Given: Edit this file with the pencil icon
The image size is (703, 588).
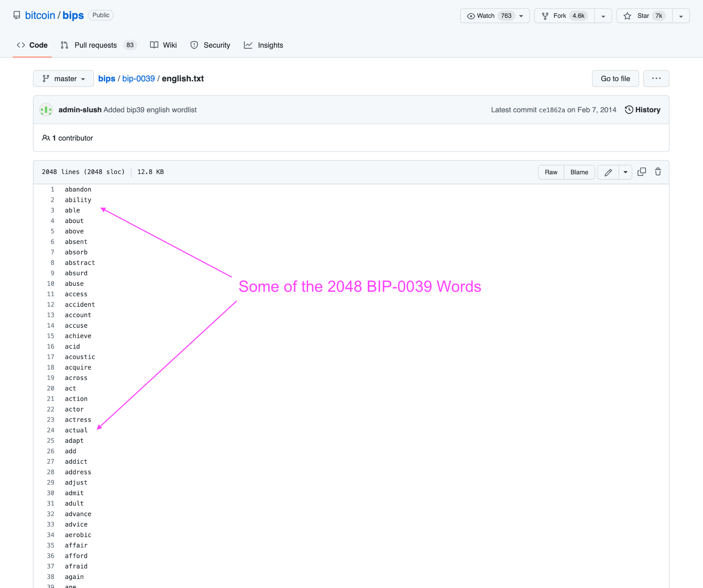Looking at the screenshot, I should point(608,172).
